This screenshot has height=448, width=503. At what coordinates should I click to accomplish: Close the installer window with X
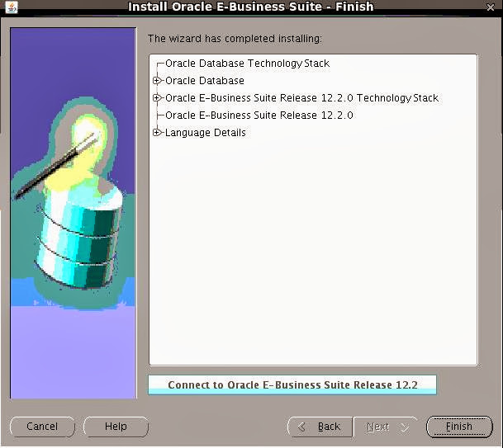click(x=491, y=7)
